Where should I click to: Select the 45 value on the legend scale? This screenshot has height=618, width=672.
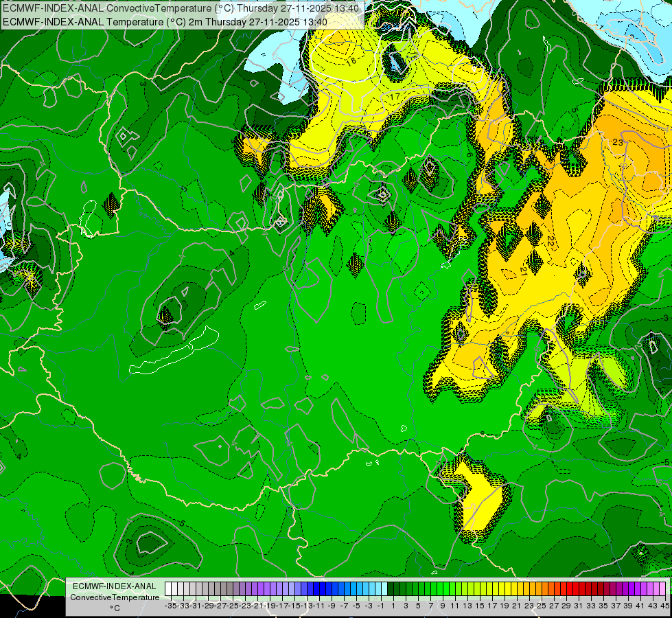(664, 606)
